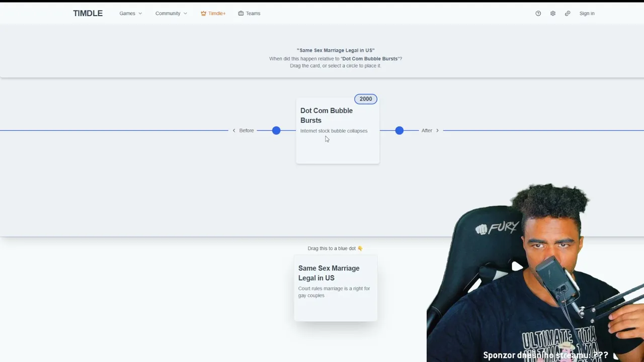Click the quoted 'Same Sex Marriage Legal in US' heading

pyautogui.click(x=336, y=50)
